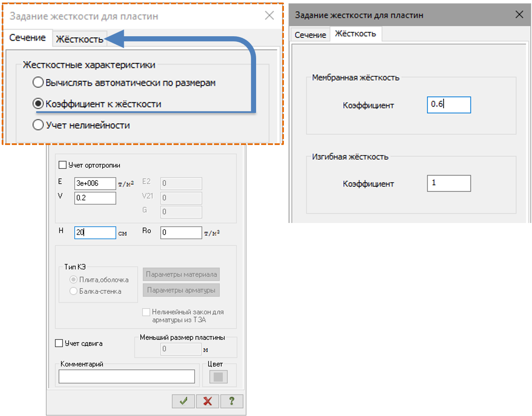Open 'Сечение' tab in left dialog
This screenshot has width=532, height=416.
(27, 38)
